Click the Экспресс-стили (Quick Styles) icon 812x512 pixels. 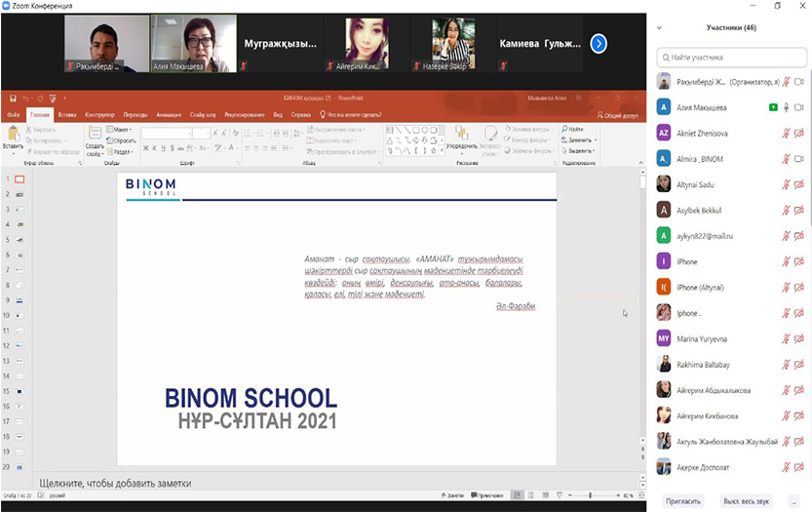pos(490,134)
